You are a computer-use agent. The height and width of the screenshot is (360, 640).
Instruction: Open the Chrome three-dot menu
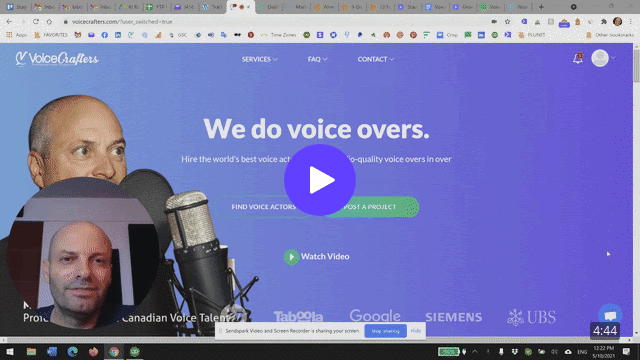click(x=632, y=22)
